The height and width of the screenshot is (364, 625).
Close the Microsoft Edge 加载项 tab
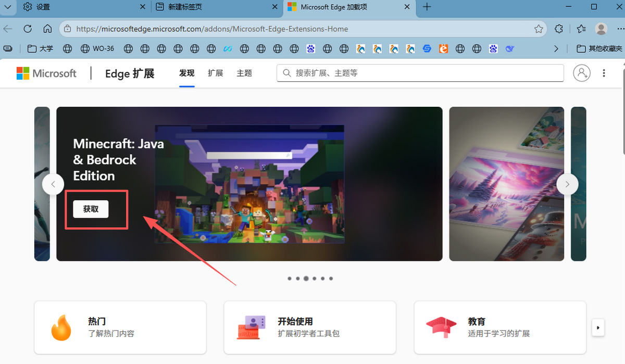pyautogui.click(x=408, y=7)
